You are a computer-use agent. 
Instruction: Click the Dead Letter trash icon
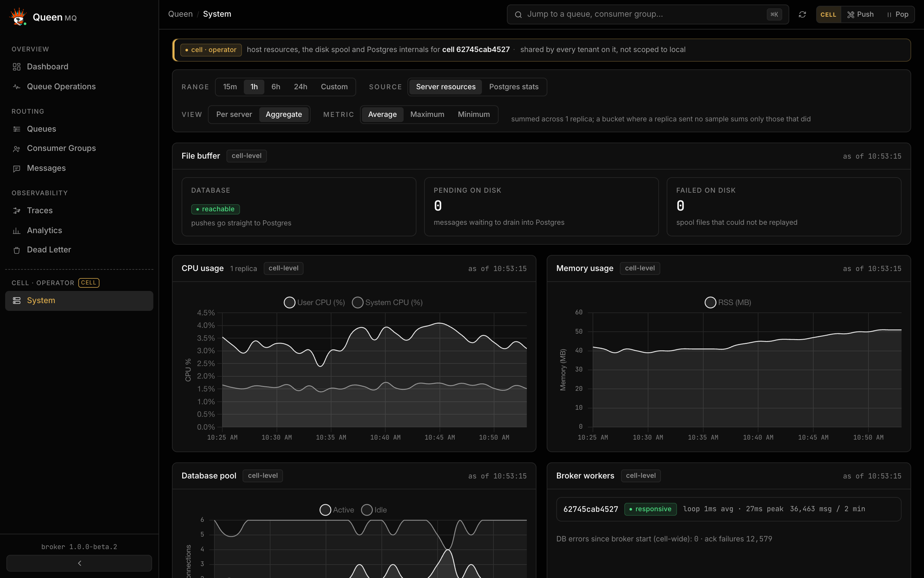(x=16, y=250)
